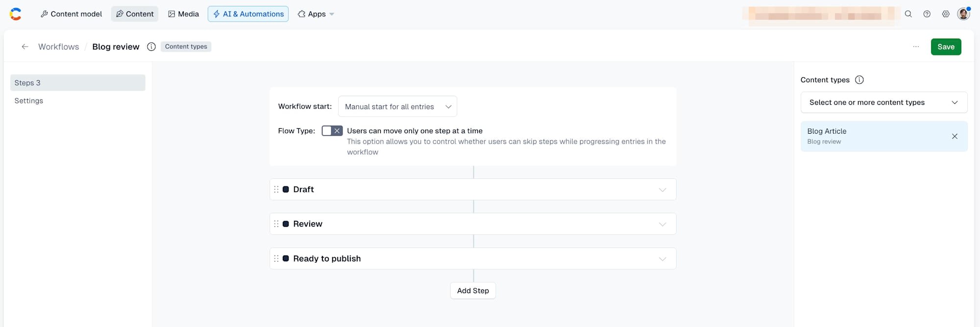Image resolution: width=980 pixels, height=327 pixels.
Task: Open the Workflow start dropdown
Action: (x=397, y=106)
